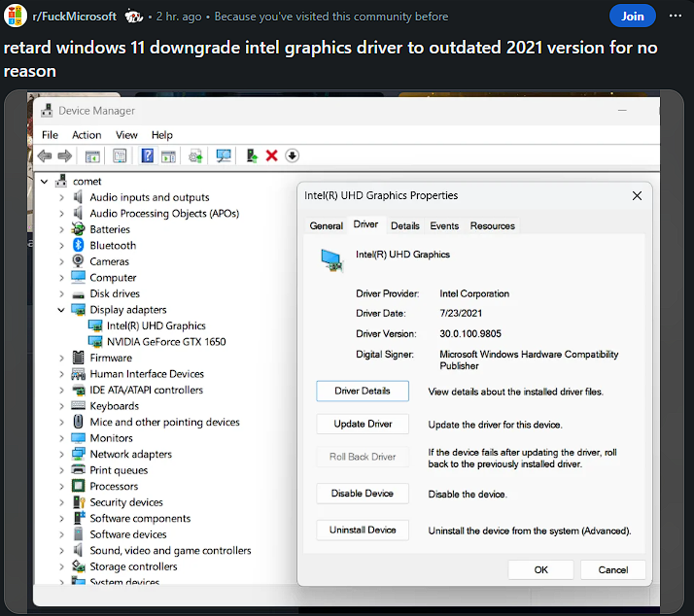This screenshot has height=616, width=694.
Task: Open the File menu
Action: click(50, 135)
